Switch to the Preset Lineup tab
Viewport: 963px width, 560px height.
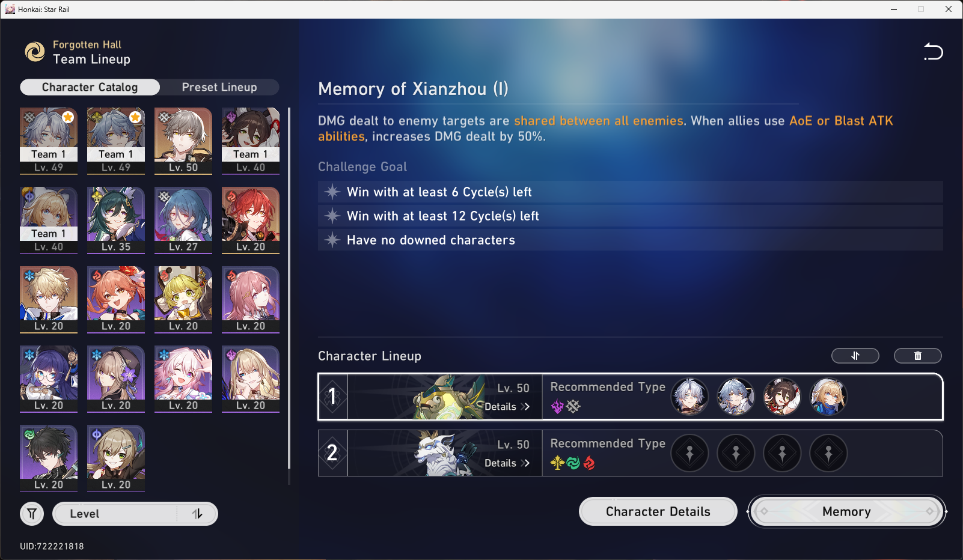pos(219,87)
